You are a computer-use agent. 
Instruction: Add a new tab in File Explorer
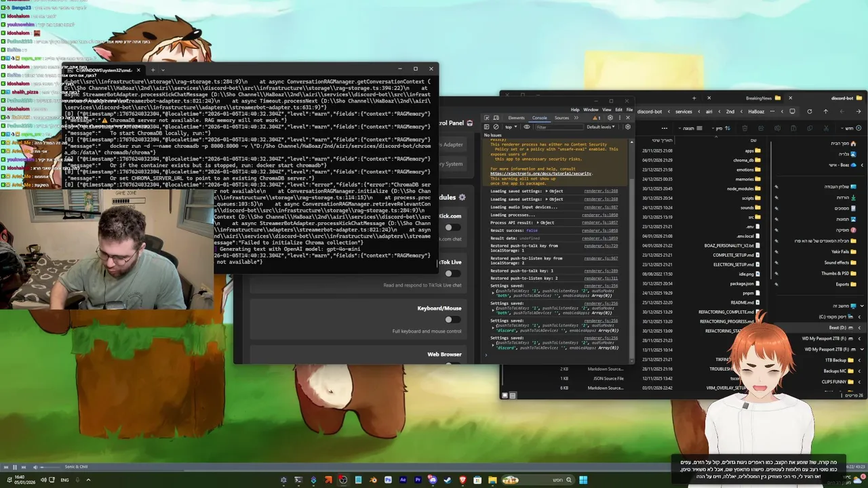click(694, 98)
